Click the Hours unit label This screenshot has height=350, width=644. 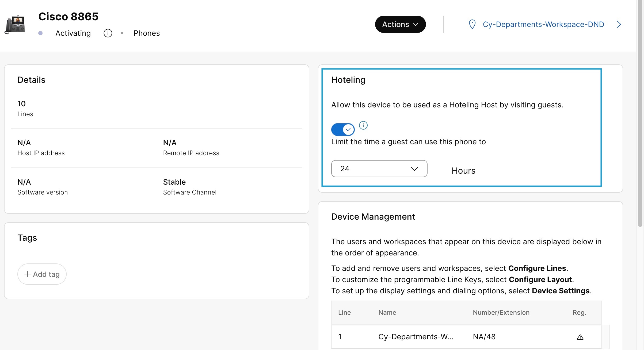(463, 171)
